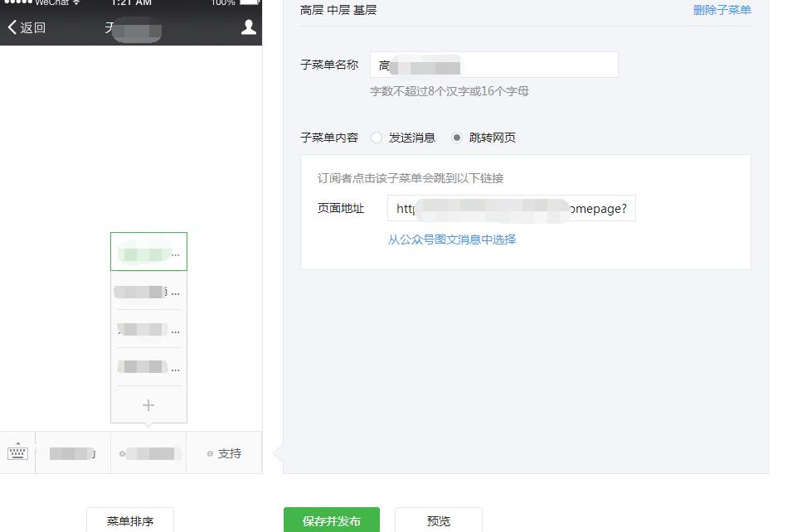
Task: Choose the highlighted green-bordered submenu item
Action: (148, 251)
